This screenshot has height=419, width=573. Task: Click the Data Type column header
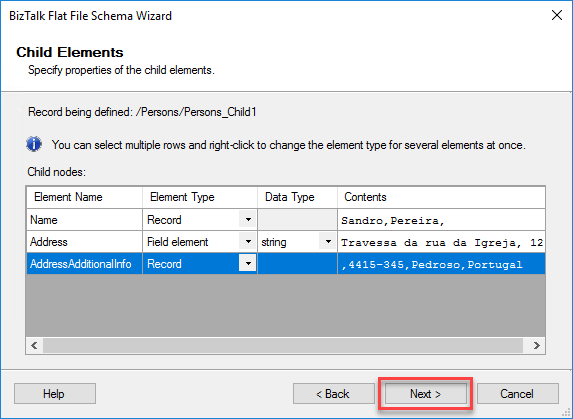[x=297, y=197]
